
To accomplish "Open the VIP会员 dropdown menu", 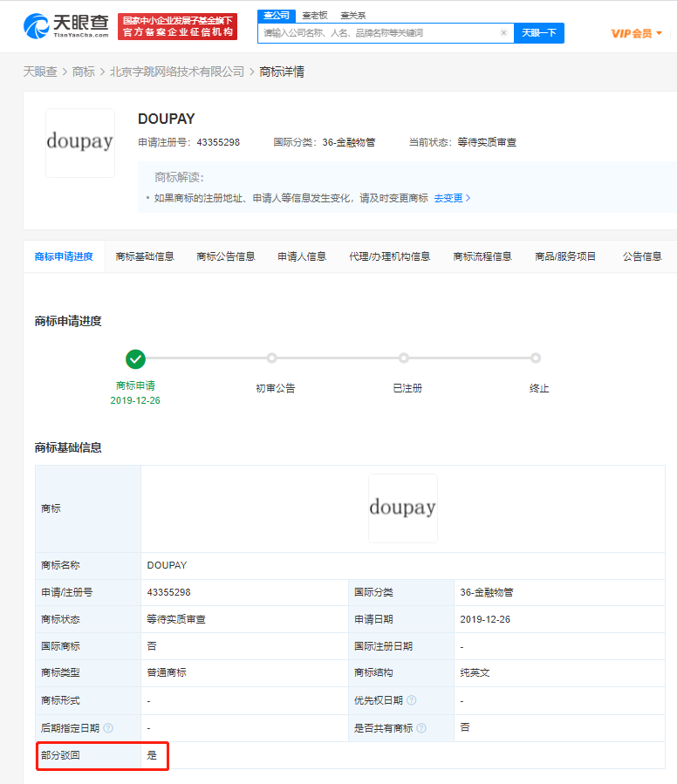I will 637,33.
